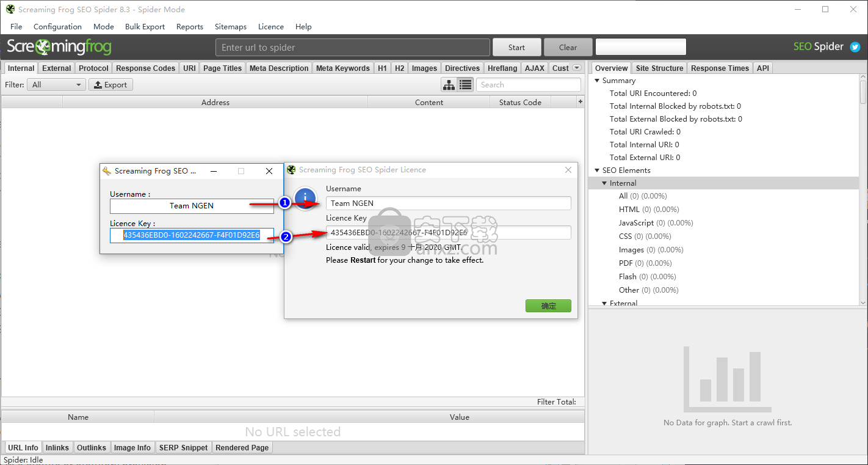Collapse the External tree node
Viewport: 868px width, 465px height.
(604, 303)
